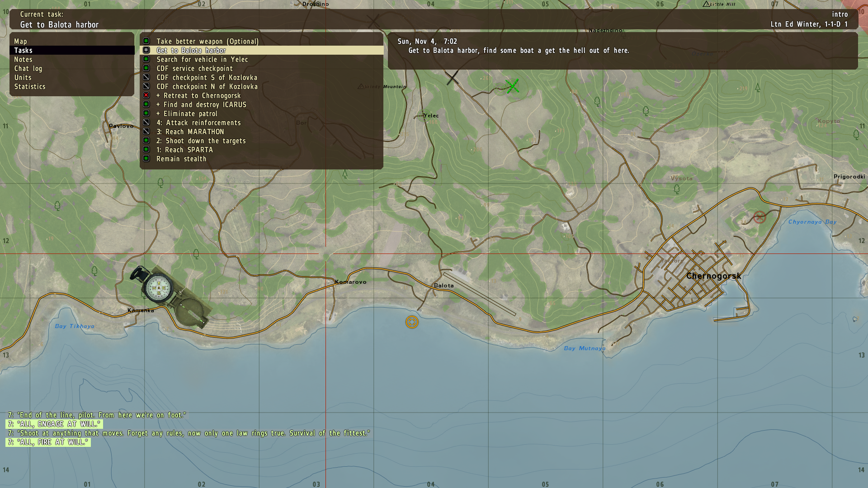This screenshot has width=868, height=488.
Task: Click the compass dial on the map
Action: click(x=158, y=288)
